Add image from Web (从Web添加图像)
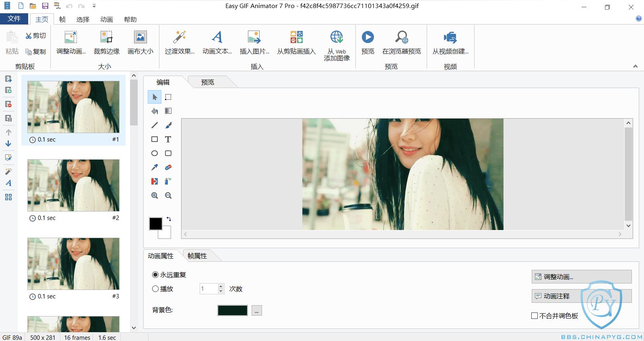Viewport: 644px width, 341px height. click(x=337, y=45)
